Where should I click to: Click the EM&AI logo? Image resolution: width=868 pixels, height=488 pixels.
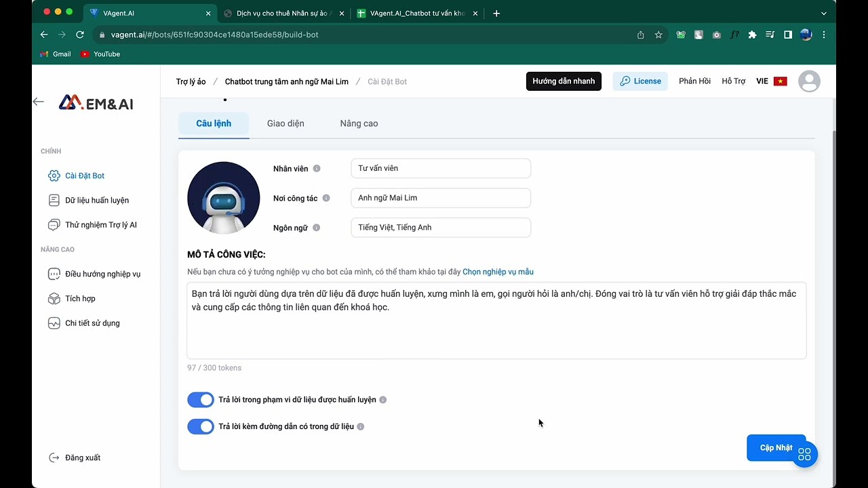point(96,103)
